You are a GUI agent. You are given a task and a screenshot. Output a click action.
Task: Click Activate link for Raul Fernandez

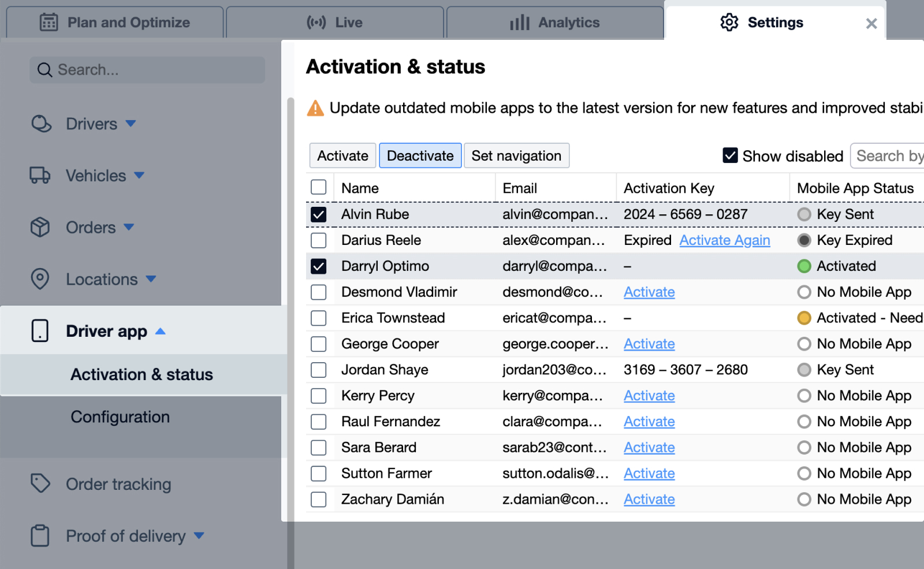(x=649, y=422)
